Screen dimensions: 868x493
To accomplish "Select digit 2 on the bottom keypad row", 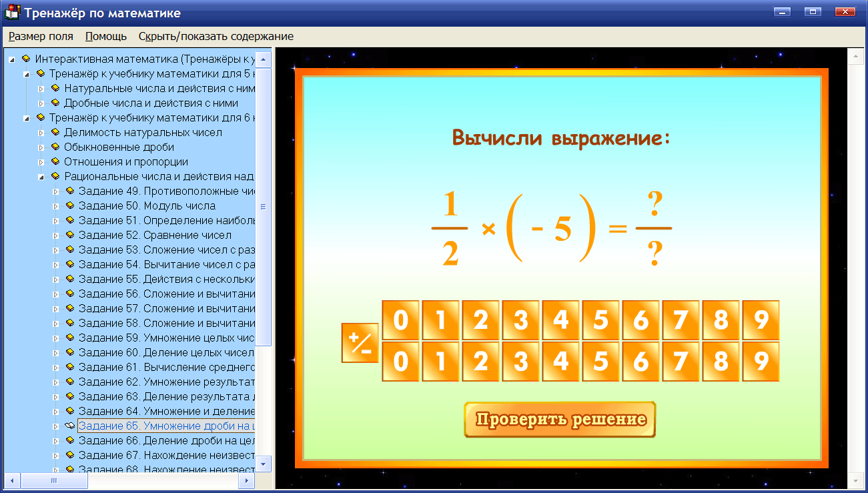I will pos(480,362).
